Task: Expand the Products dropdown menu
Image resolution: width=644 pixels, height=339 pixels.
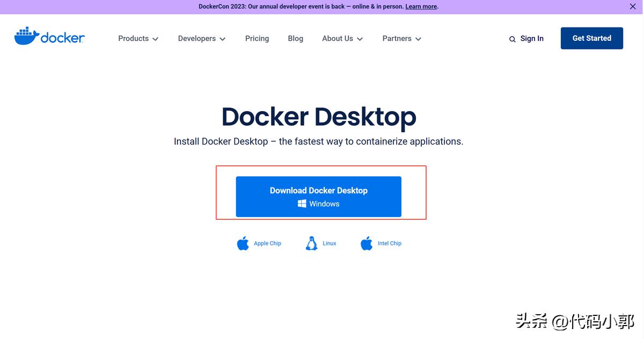Action: [138, 38]
